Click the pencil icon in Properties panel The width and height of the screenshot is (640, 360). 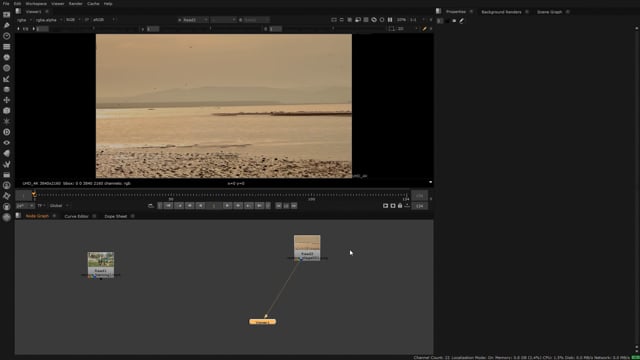pos(462,20)
